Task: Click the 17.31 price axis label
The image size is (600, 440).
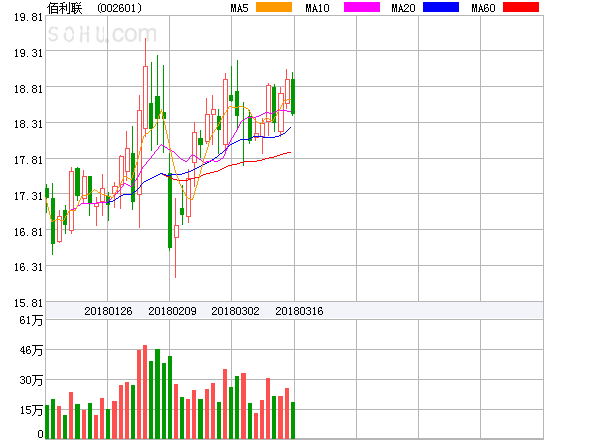Action: [x=28, y=196]
